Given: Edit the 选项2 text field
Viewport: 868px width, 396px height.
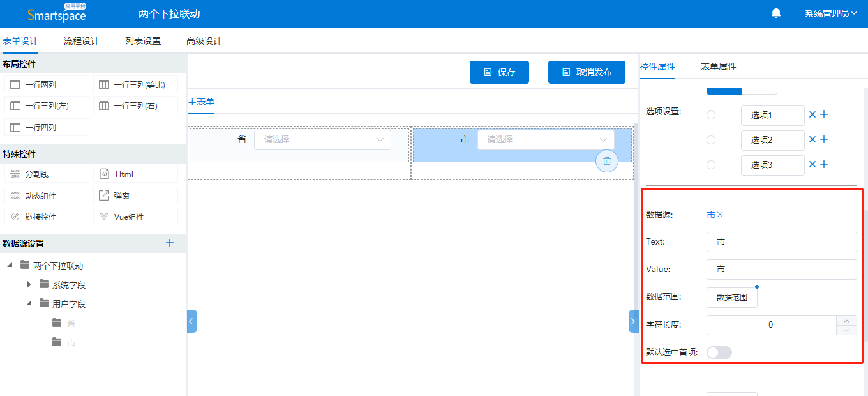Looking at the screenshot, I should coord(772,140).
